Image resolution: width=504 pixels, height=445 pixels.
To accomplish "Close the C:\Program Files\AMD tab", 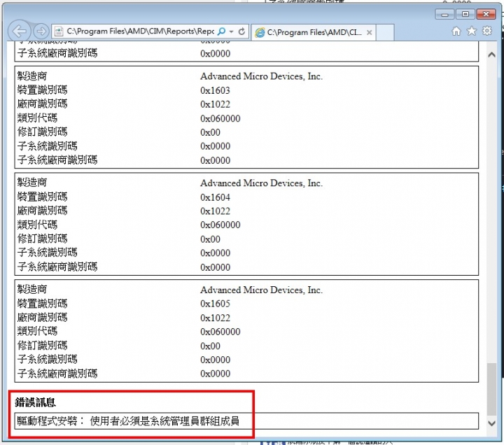I will pos(370,32).
